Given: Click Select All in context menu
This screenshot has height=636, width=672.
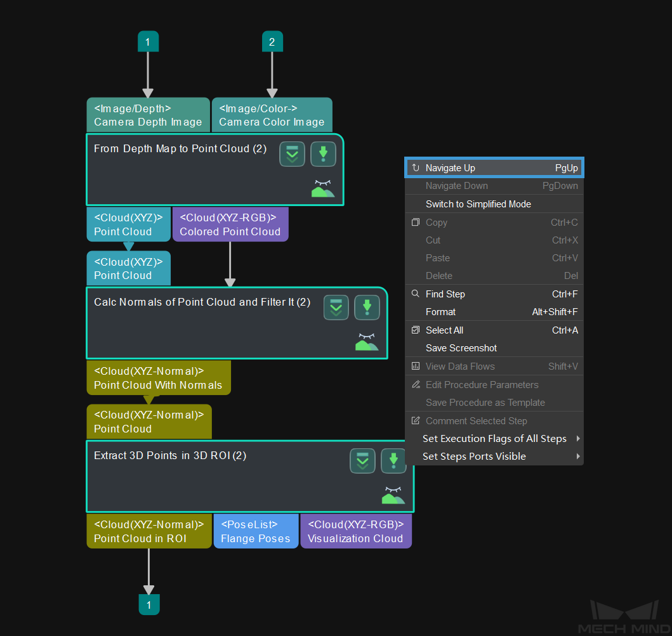Looking at the screenshot, I should (x=444, y=330).
